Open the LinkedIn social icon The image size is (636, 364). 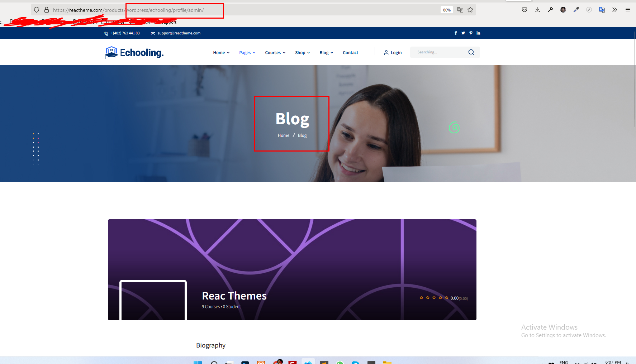click(478, 33)
